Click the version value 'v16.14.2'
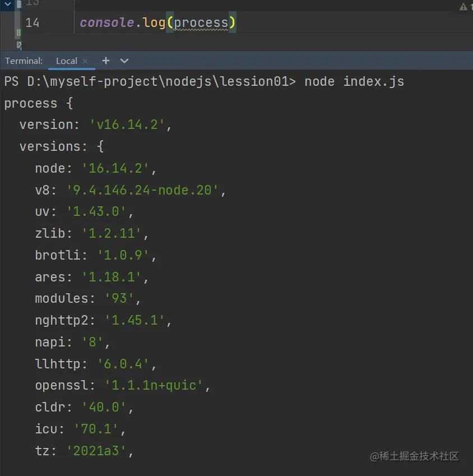This screenshot has width=473, height=476. (127, 125)
